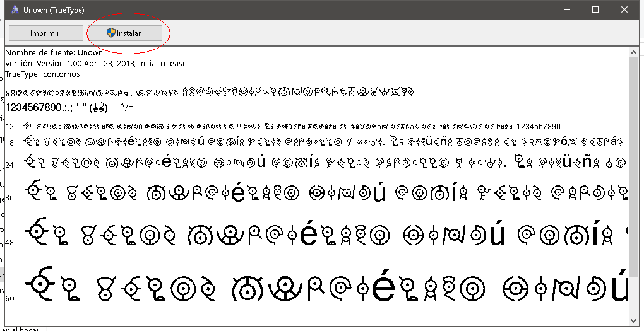The height and width of the screenshot is (331, 644).
Task: Click the 'TrueType contornos' text
Action: (42, 74)
